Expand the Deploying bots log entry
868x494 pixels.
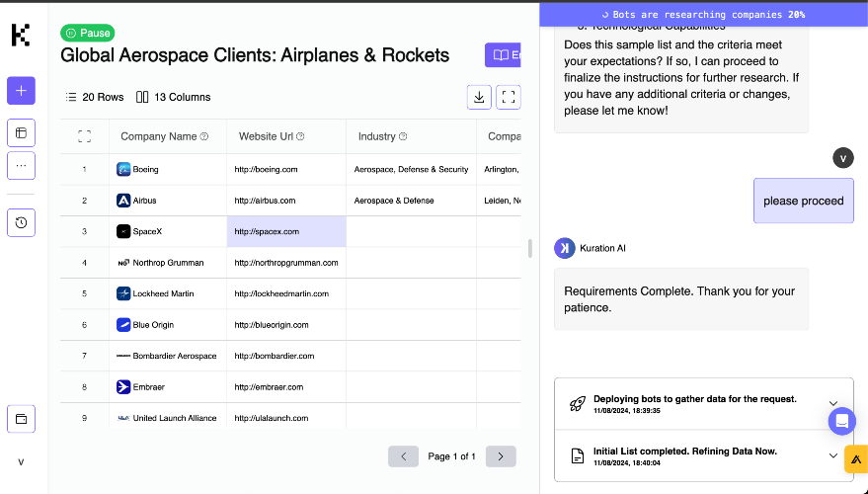pos(833,403)
